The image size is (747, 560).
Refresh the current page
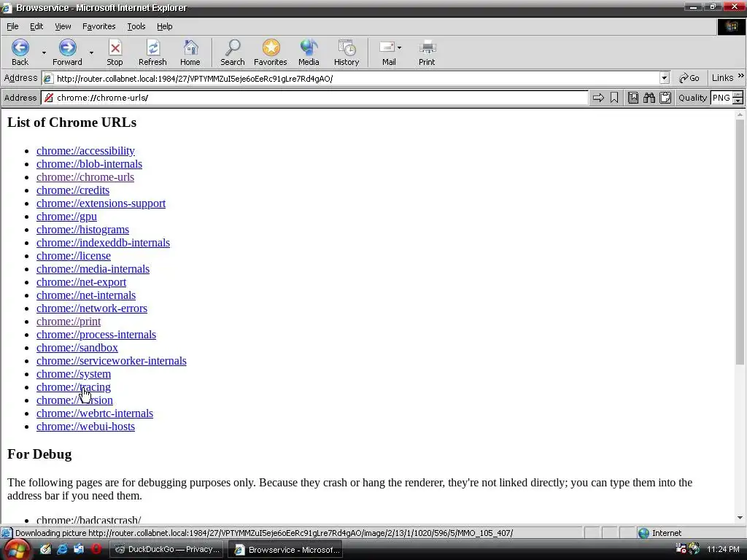tap(152, 52)
